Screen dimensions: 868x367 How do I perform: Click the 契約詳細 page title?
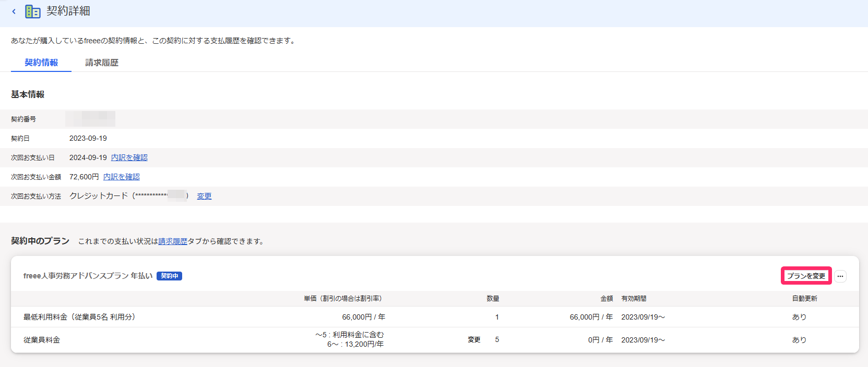tap(68, 11)
